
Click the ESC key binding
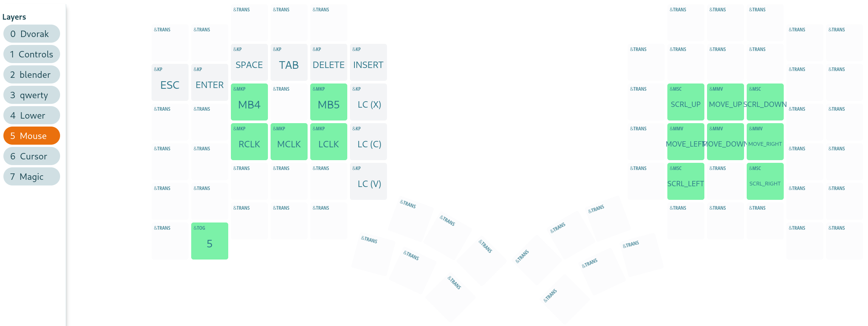click(x=170, y=82)
